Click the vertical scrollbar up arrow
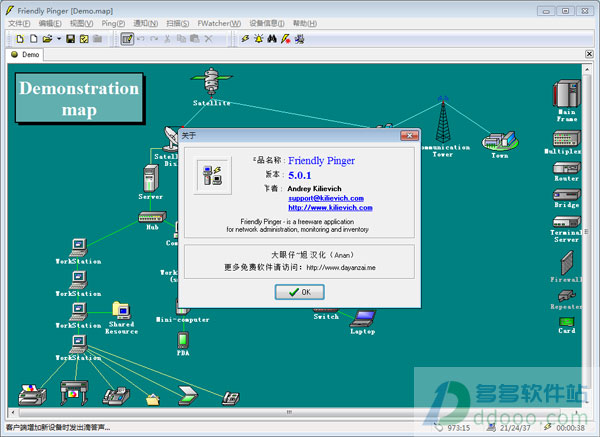 coord(587,69)
